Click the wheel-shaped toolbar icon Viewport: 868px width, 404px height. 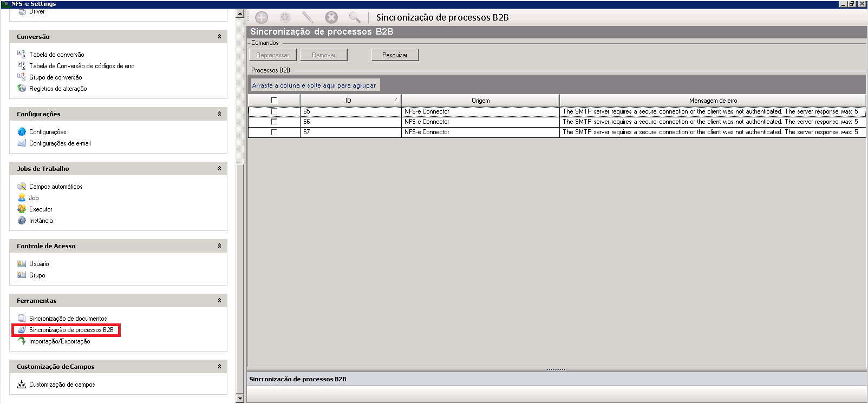click(x=285, y=17)
